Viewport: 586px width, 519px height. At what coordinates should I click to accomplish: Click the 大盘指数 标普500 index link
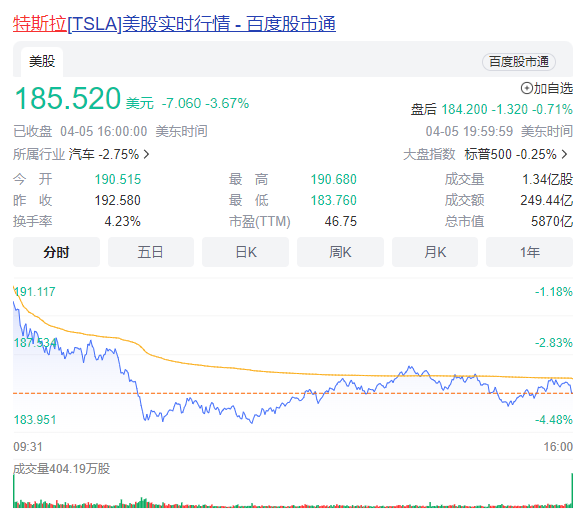(485, 154)
